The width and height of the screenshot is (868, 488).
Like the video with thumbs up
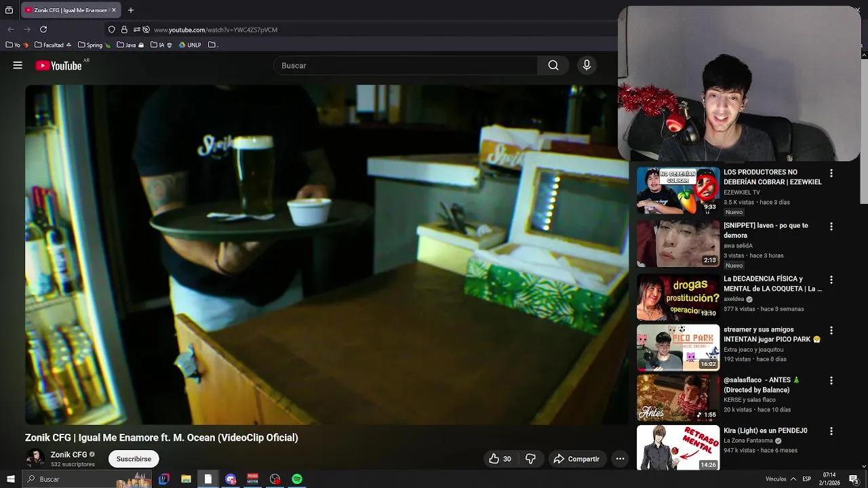500,459
